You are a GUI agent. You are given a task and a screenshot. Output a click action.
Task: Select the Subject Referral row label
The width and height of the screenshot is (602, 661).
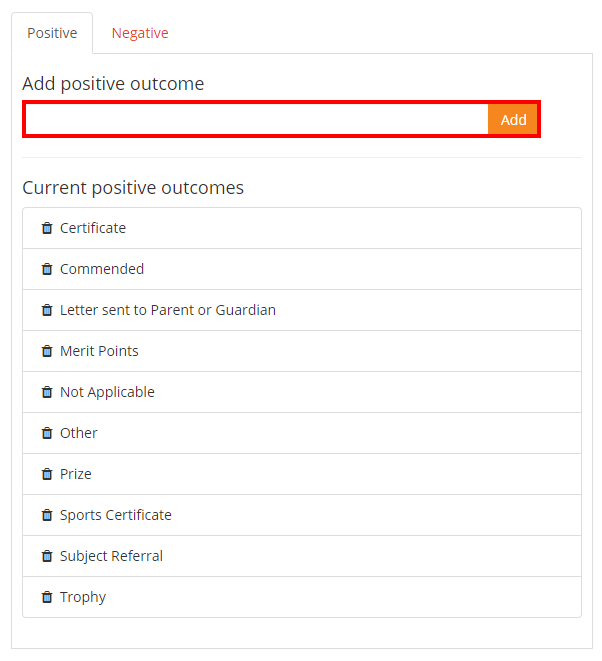tap(111, 556)
